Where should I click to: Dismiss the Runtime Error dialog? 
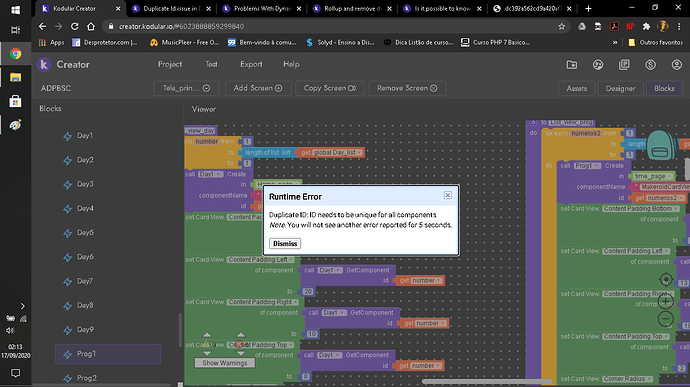point(285,243)
